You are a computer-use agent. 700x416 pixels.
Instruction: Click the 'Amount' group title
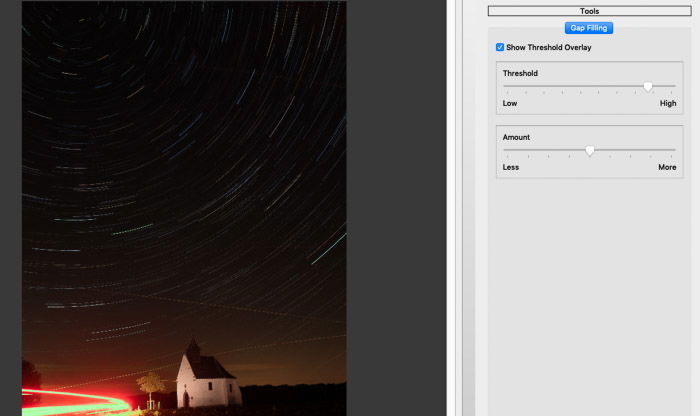click(x=516, y=137)
